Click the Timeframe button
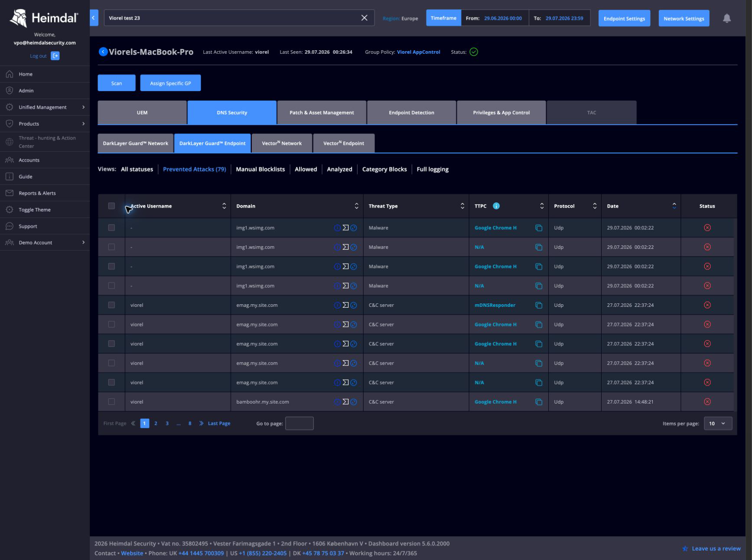The image size is (752, 560). tap(443, 18)
